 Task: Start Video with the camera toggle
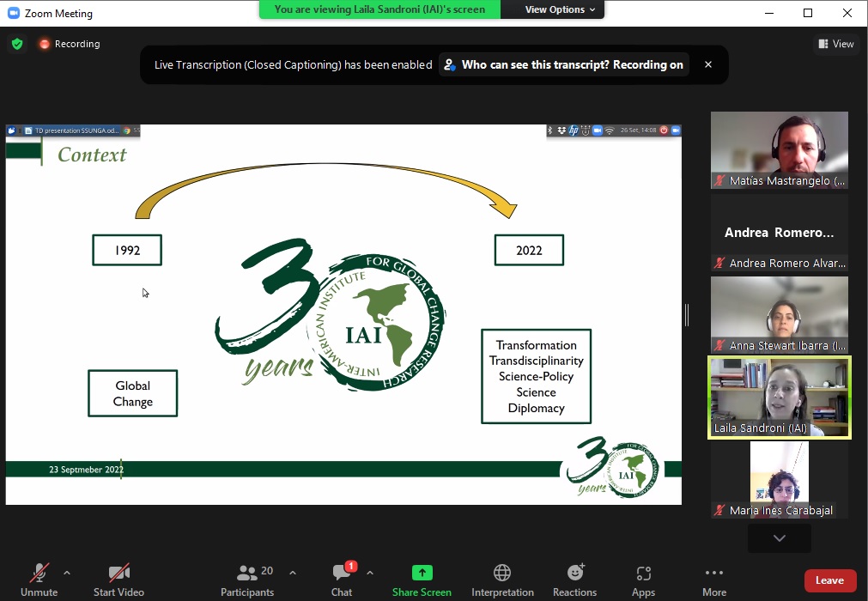(x=119, y=580)
